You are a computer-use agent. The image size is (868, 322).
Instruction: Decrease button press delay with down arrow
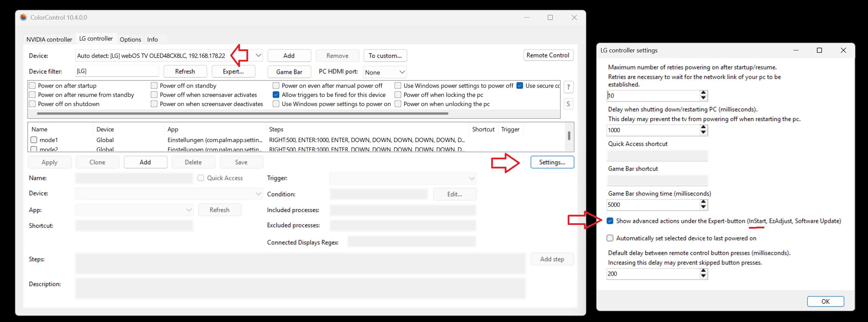point(703,276)
